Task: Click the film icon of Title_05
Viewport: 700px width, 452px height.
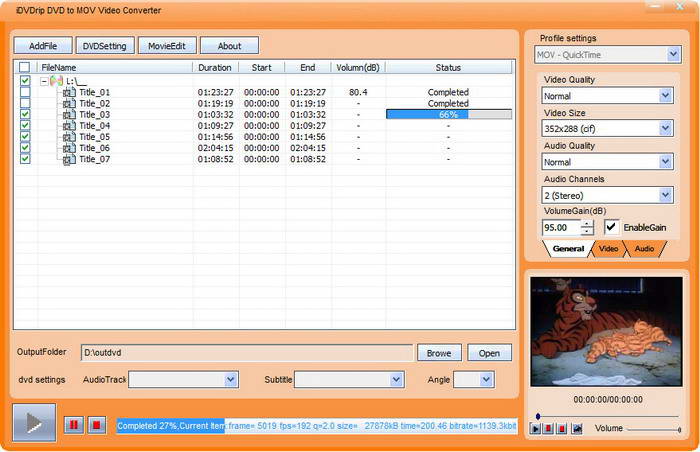Action: [69, 137]
